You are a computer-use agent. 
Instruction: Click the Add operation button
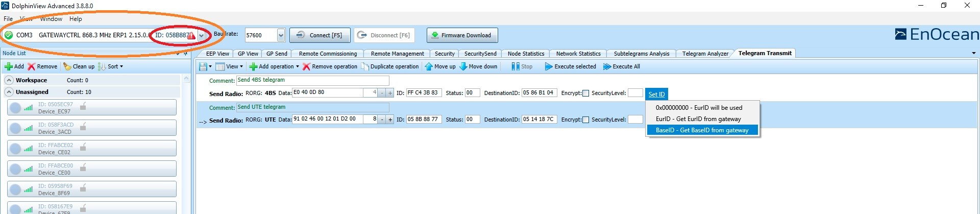274,66
